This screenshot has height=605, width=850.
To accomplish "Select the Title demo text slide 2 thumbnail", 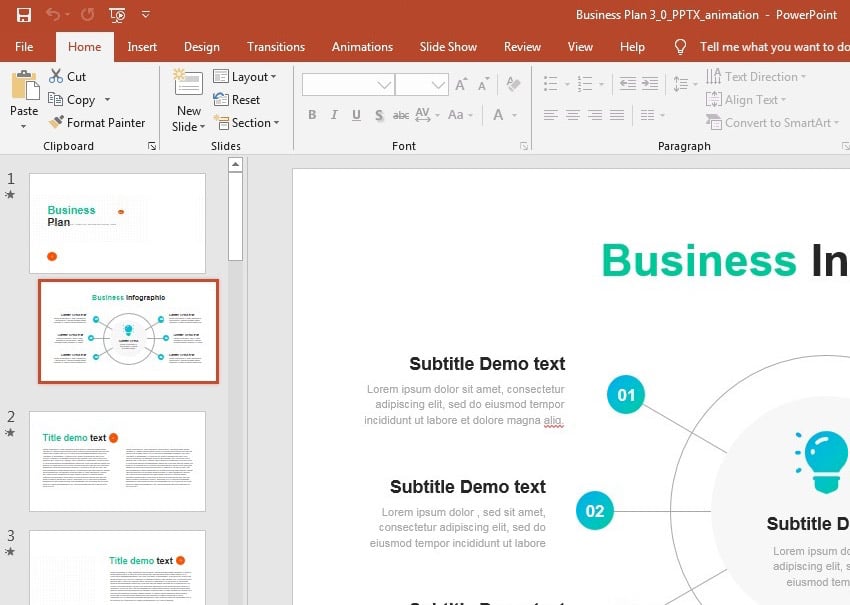I will pyautogui.click(x=117, y=462).
